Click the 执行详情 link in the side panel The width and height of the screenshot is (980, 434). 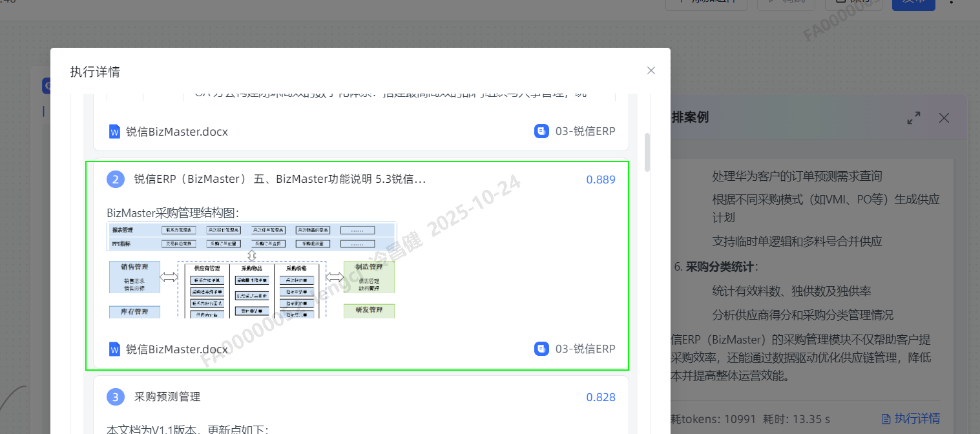click(x=911, y=418)
